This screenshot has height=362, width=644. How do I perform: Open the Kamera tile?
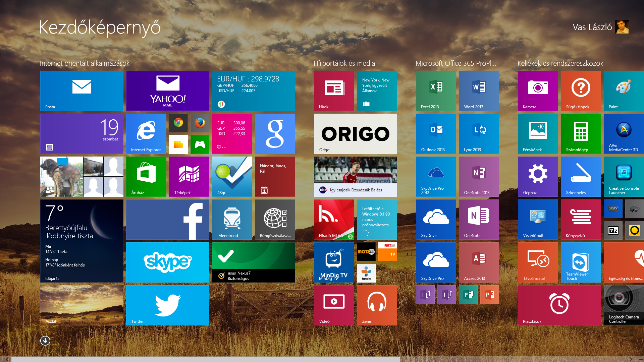click(538, 91)
